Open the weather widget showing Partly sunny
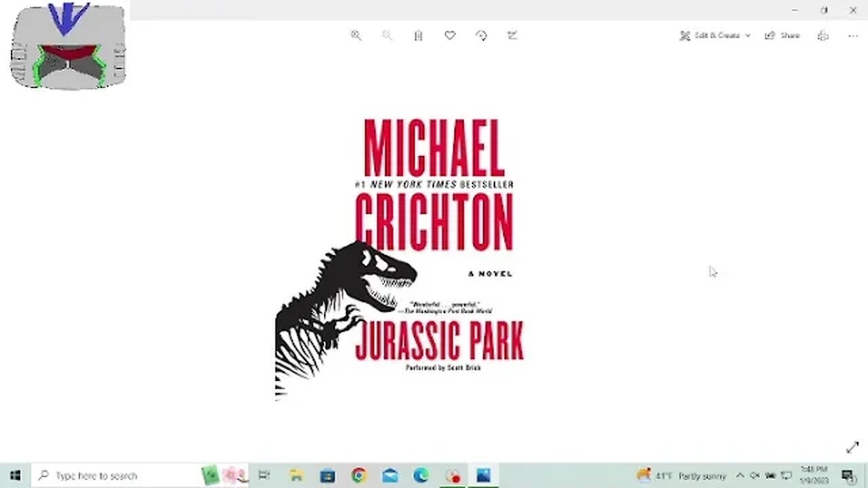868x488 pixels. coord(681,475)
